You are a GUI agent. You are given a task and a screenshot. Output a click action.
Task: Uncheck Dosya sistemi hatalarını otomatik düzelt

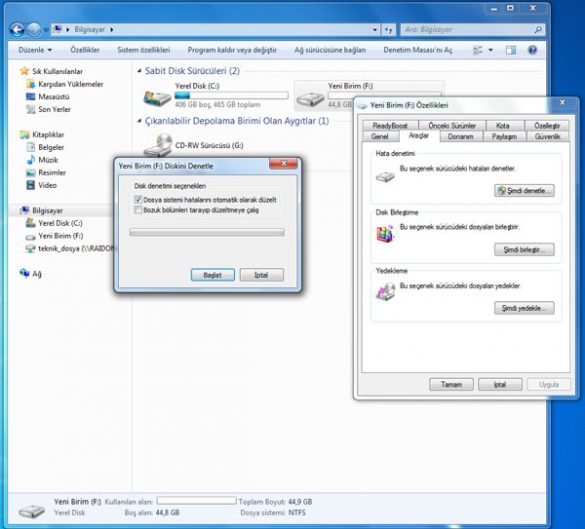[138, 200]
